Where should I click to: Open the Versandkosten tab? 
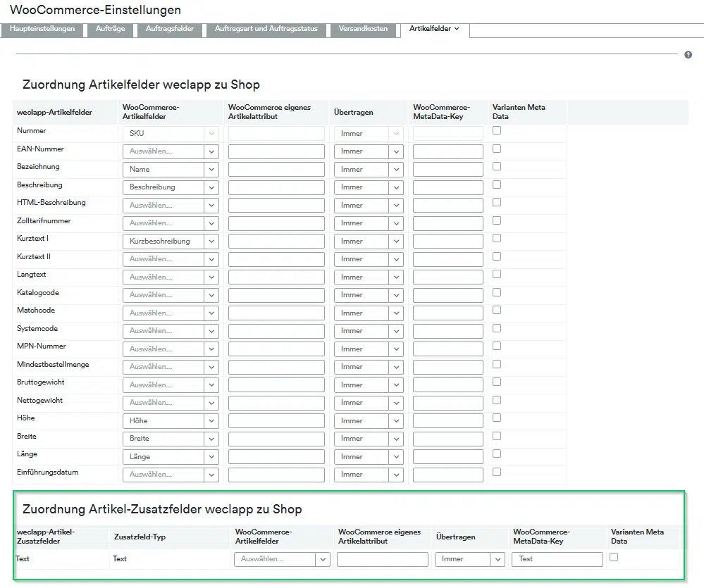[x=363, y=29]
